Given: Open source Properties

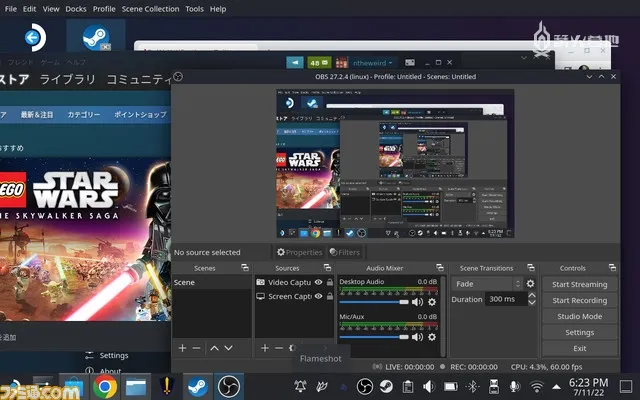Looking at the screenshot, I should 300,252.
